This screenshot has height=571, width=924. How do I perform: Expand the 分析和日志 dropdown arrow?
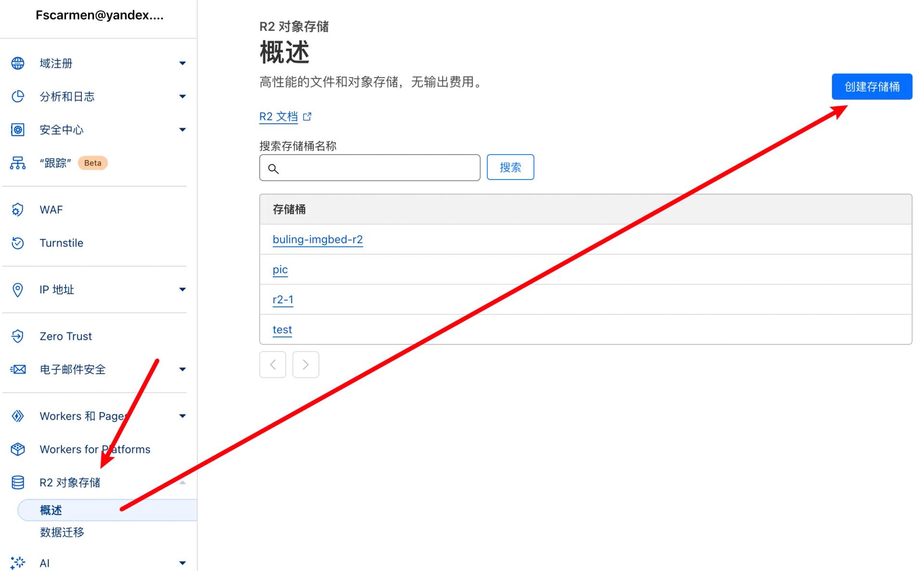click(182, 96)
